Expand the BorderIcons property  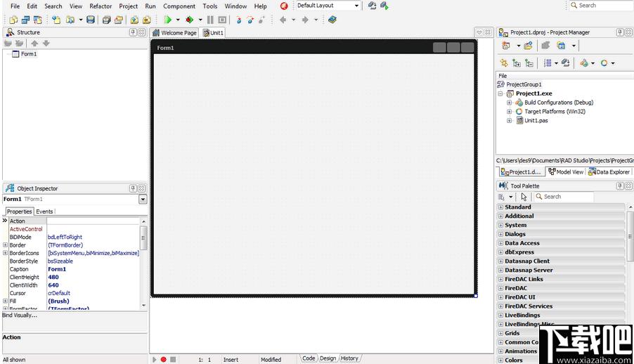pyautogui.click(x=5, y=253)
